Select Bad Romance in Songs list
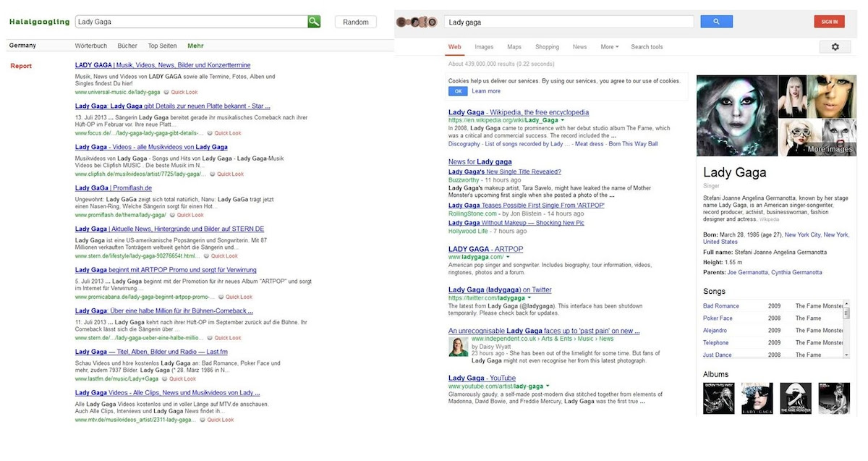This screenshot has height=461, width=868. pyautogui.click(x=721, y=306)
